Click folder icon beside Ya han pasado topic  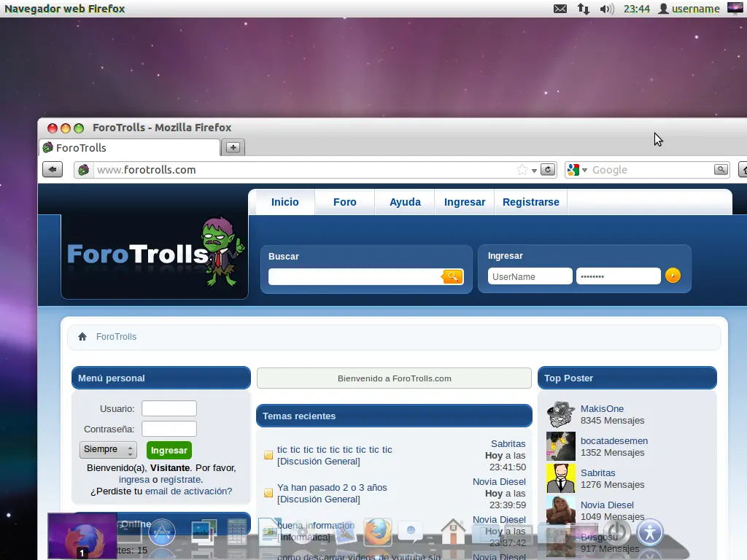tap(268, 494)
